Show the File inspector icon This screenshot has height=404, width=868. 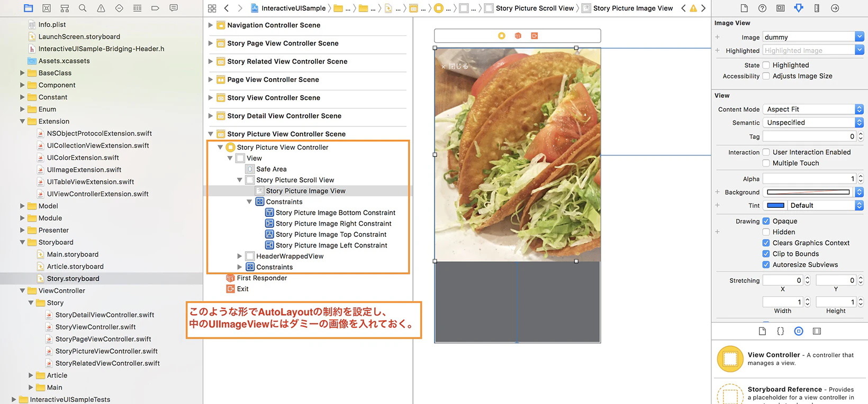tap(744, 8)
